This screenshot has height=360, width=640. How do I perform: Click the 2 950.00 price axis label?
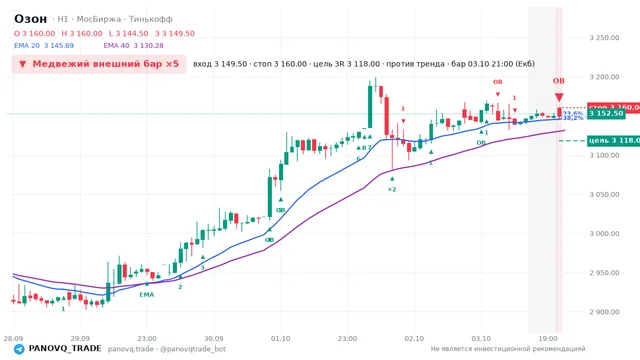click(604, 273)
